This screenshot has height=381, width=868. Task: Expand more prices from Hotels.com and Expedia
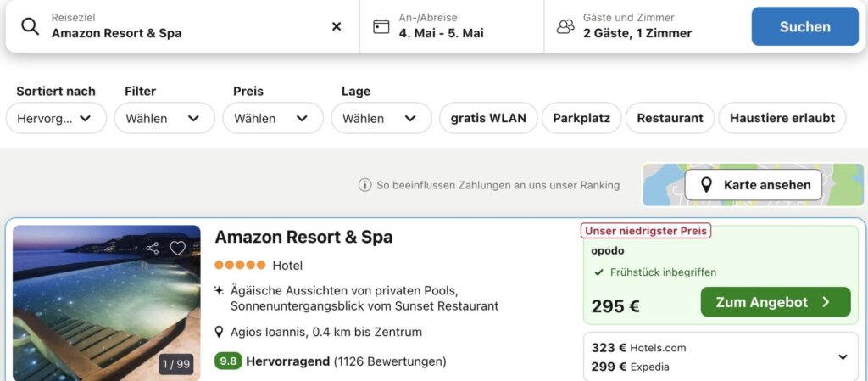coord(843,357)
